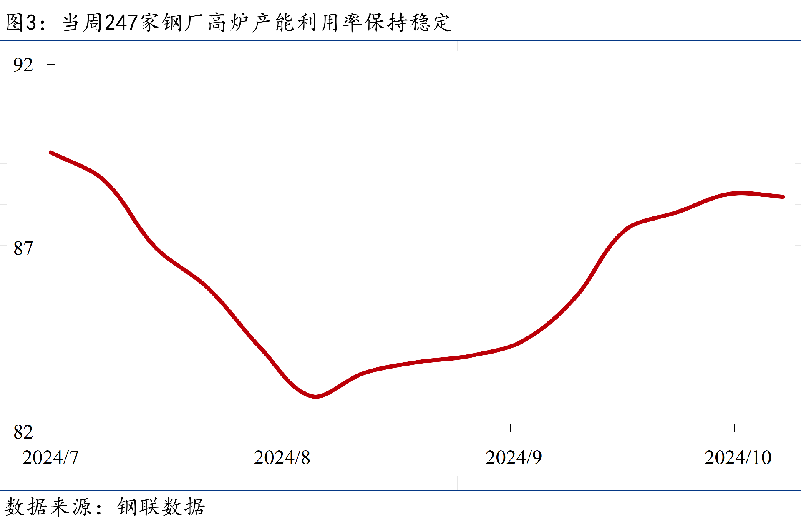This screenshot has height=532, width=801.
Task: Click the y-axis label 82
Action: pyautogui.click(x=23, y=432)
